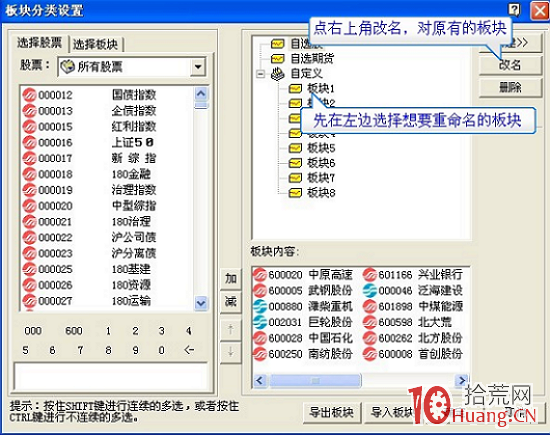Screen dimensions: 550x435
Task: Click the block contents scroll-right arrow
Action: coord(462,380)
